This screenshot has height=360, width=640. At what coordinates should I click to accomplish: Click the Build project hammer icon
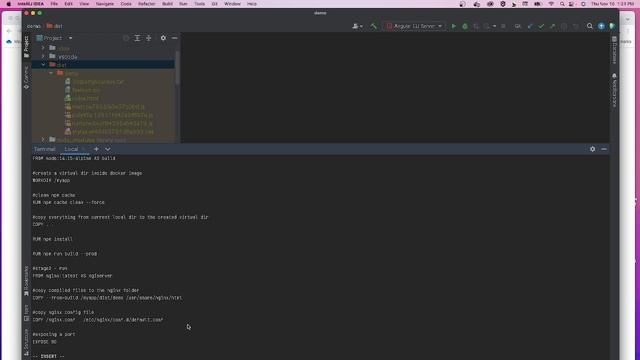[x=373, y=26]
